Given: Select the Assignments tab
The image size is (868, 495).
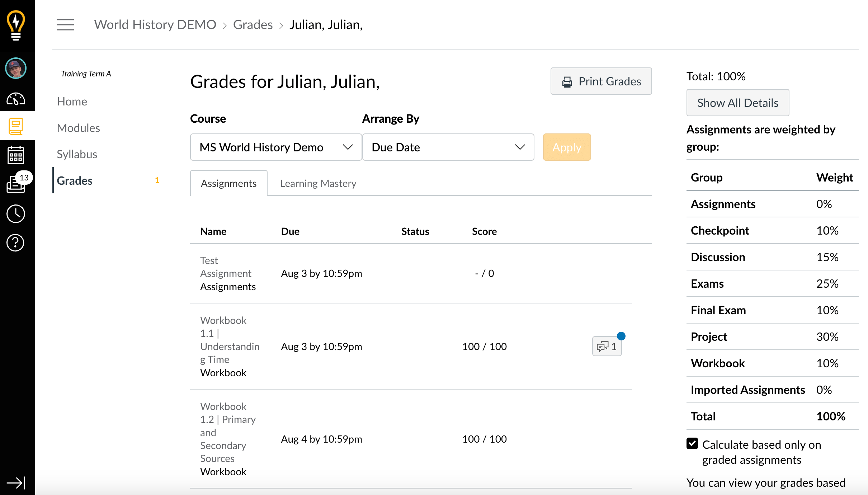Looking at the screenshot, I should coord(228,183).
